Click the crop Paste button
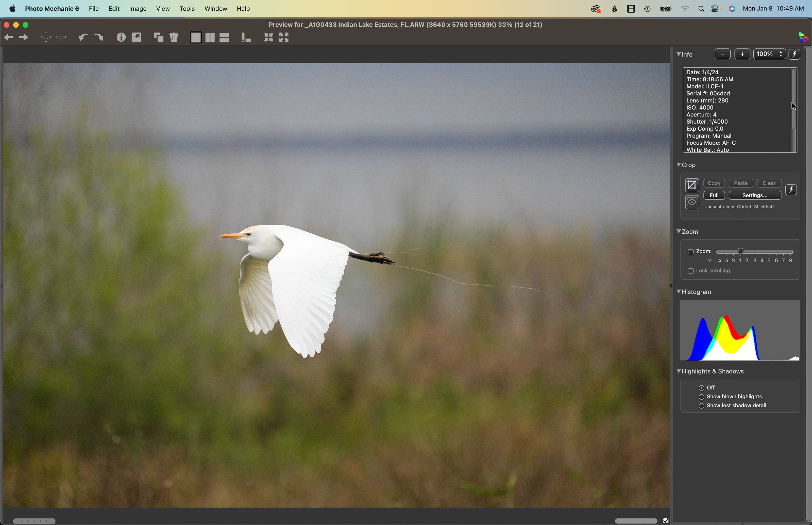This screenshot has height=525, width=812. pos(740,183)
